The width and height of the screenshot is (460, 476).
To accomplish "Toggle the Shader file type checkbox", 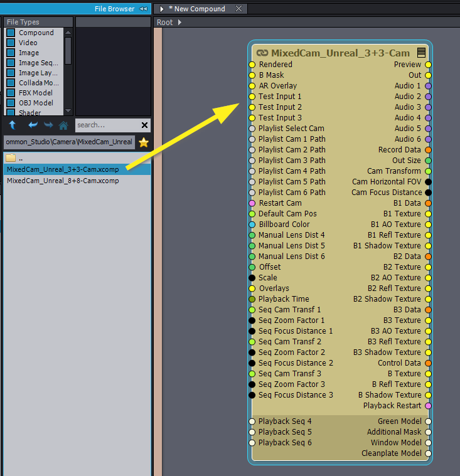I will [11, 112].
